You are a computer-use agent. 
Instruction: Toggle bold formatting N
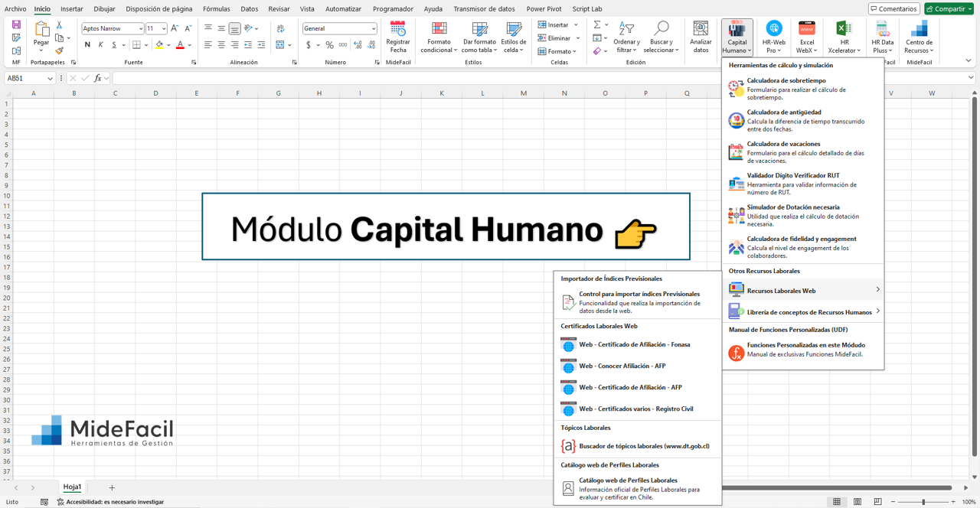pyautogui.click(x=87, y=45)
